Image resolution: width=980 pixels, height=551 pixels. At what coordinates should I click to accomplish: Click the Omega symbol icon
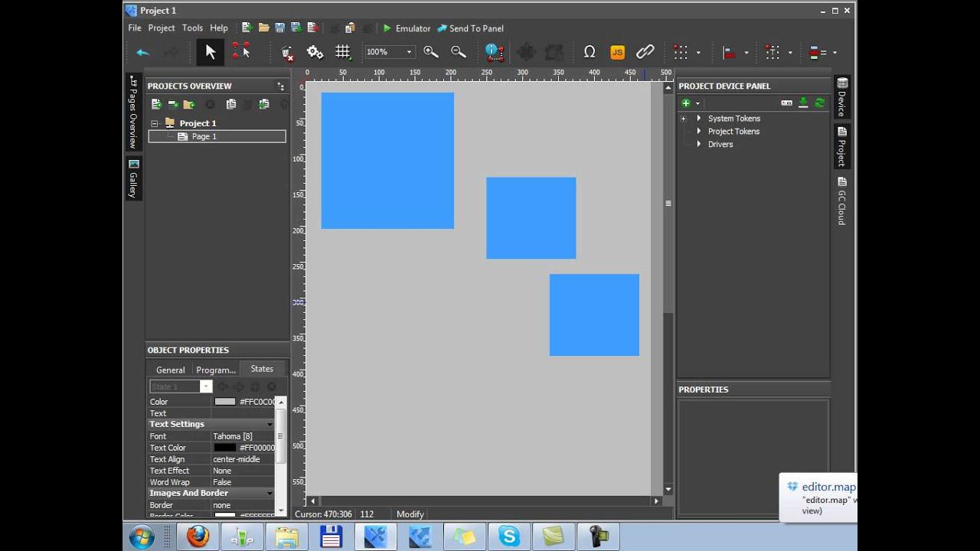(590, 52)
